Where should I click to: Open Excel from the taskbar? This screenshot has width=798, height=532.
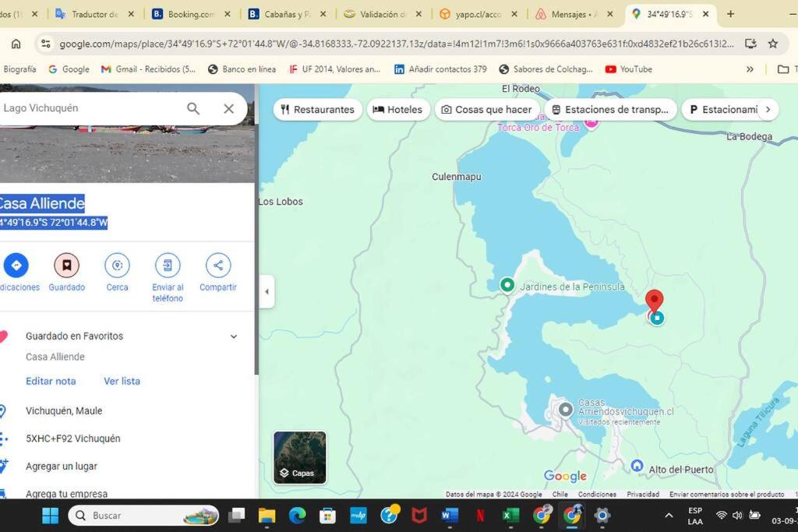tap(510, 515)
